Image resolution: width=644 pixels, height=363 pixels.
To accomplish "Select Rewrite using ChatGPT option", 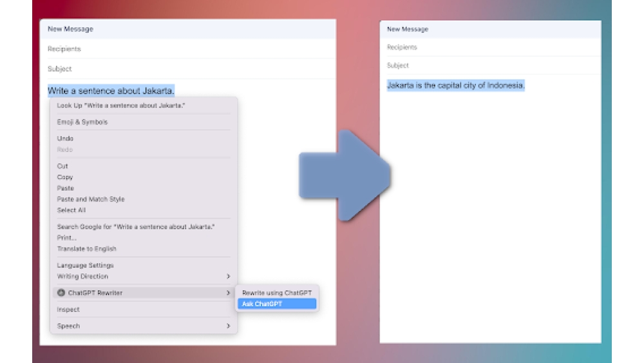I will tap(277, 293).
